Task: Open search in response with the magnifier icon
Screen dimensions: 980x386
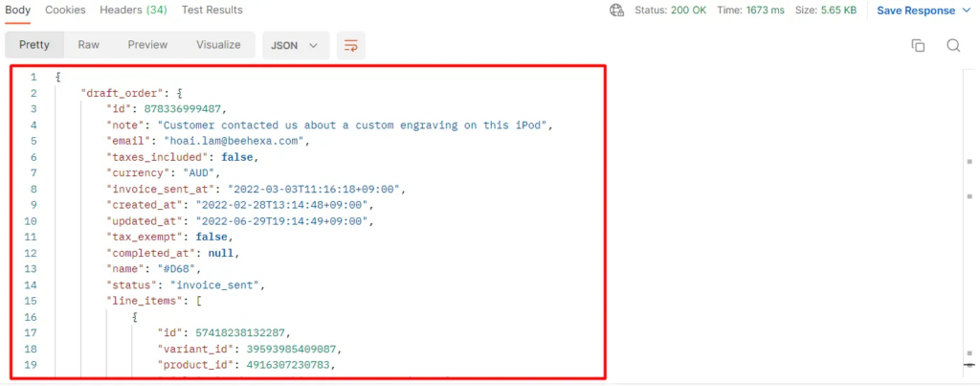Action: pyautogui.click(x=953, y=45)
